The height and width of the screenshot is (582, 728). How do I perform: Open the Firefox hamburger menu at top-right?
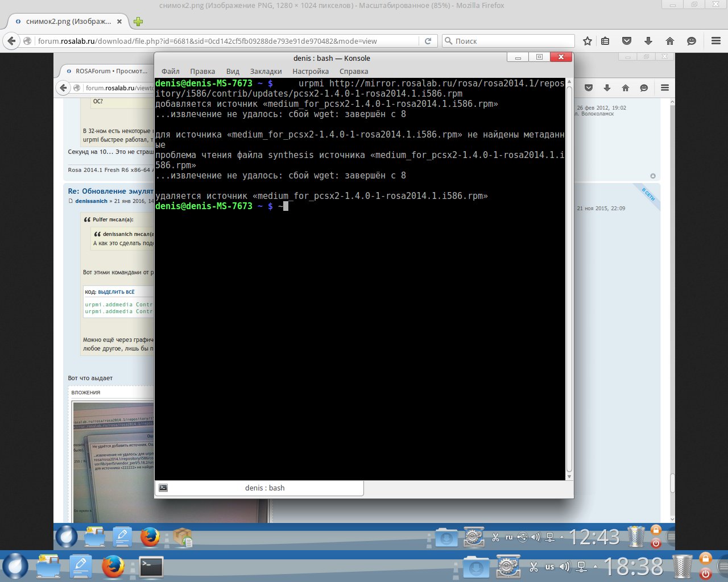point(716,41)
